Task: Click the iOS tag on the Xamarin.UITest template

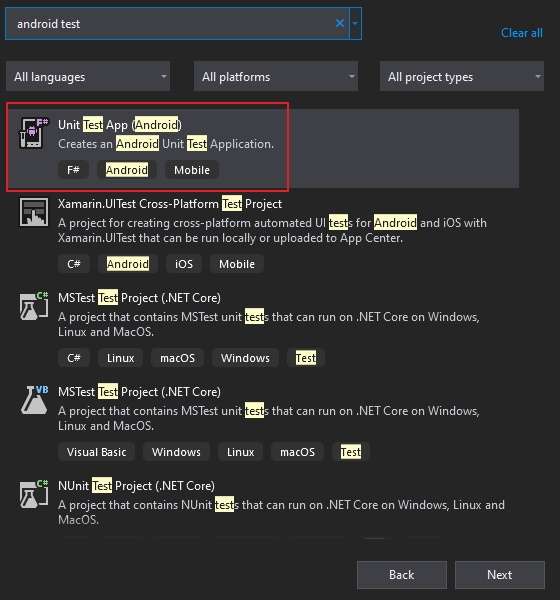Action: [184, 264]
